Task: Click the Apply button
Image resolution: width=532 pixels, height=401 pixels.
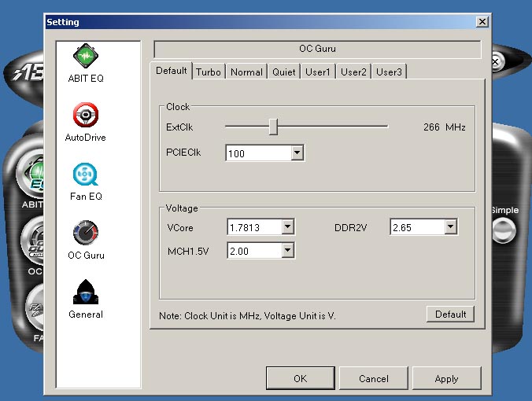Action: click(446, 378)
